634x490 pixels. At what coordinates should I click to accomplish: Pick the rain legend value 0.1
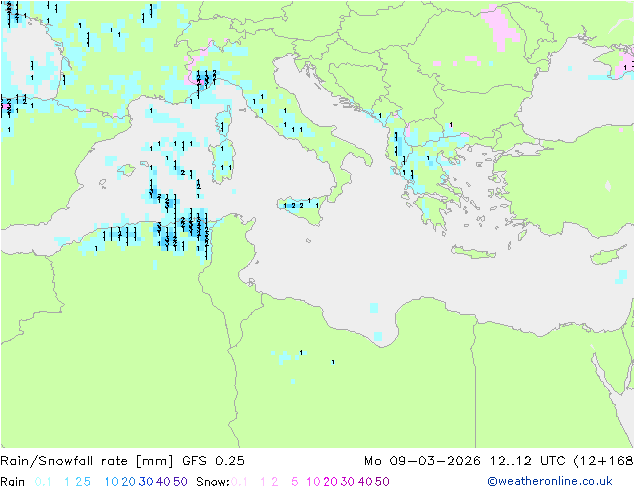[x=43, y=482]
